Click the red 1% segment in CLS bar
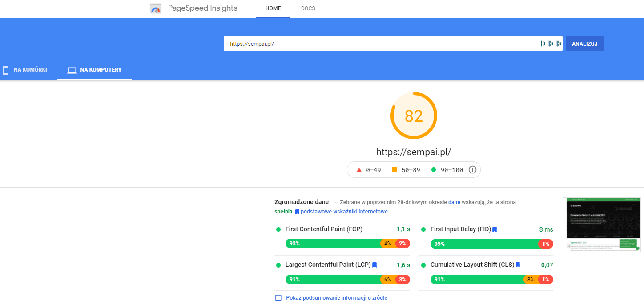Image resolution: width=644 pixels, height=305 pixels. tap(546, 279)
